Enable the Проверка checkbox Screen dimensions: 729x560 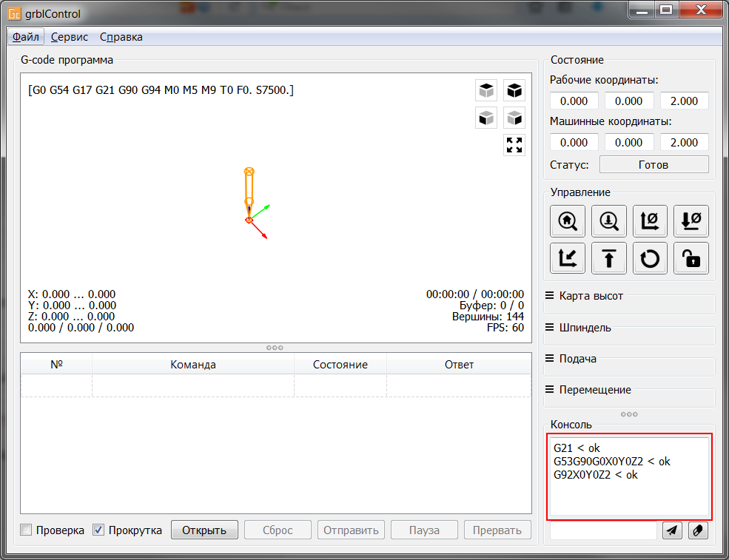pyautogui.click(x=26, y=530)
